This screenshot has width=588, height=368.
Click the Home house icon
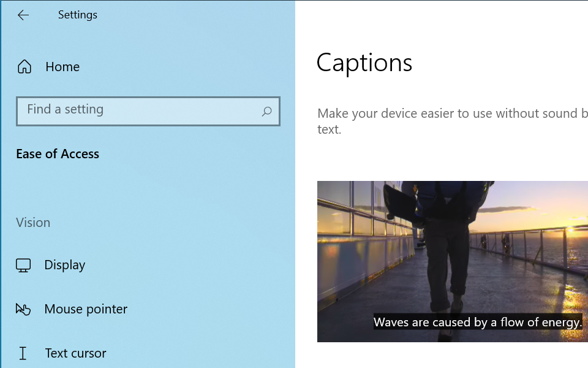tap(24, 66)
